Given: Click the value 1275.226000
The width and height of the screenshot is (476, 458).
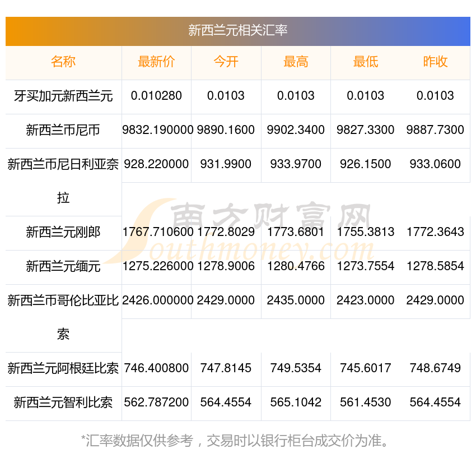Looking at the screenshot, I should tap(157, 266).
